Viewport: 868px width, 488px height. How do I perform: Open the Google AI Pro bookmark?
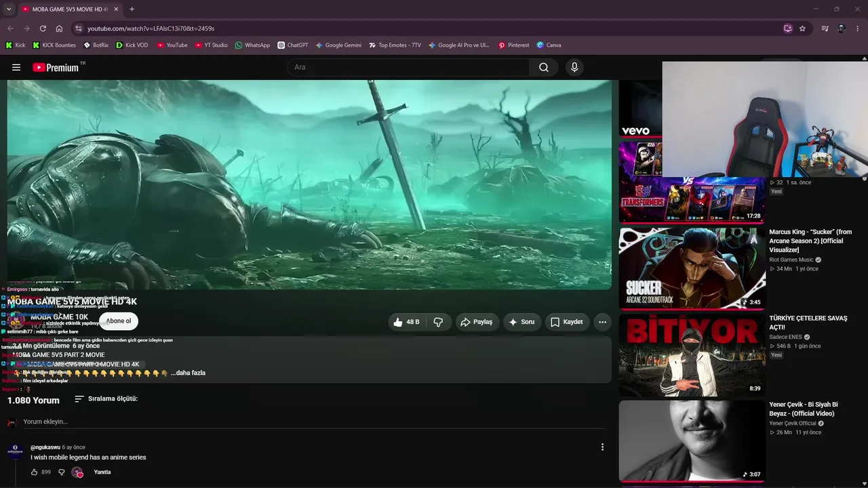click(458, 45)
